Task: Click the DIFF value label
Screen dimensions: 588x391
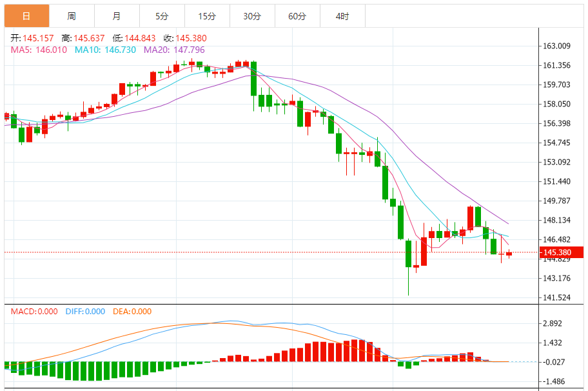Action: pos(85,312)
